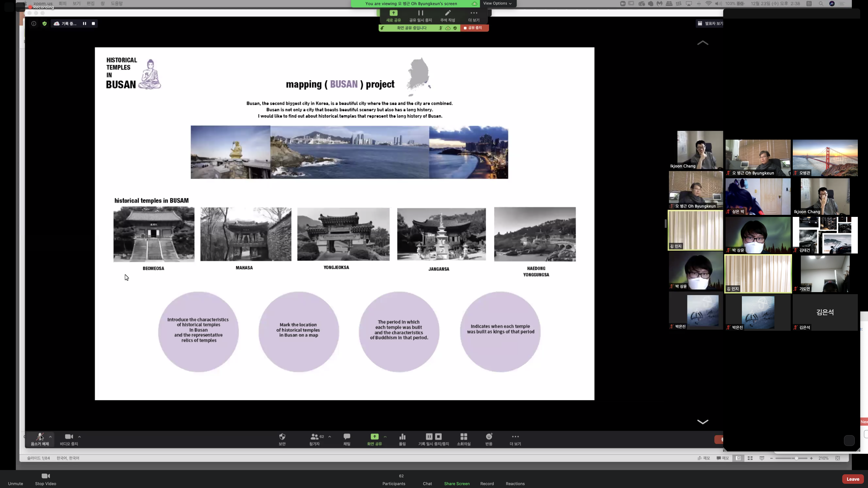The image size is (868, 488).
Task: Click the 210% zoom level
Action: click(823, 458)
